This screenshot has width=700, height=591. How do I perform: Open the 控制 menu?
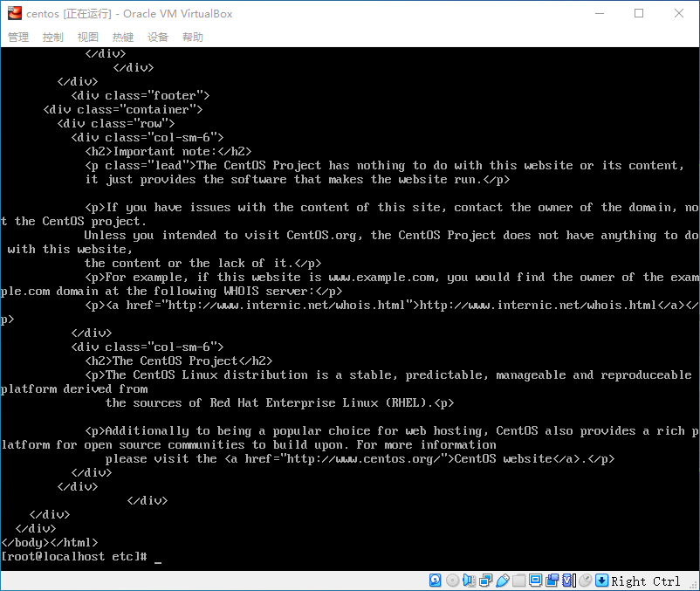[x=53, y=38]
